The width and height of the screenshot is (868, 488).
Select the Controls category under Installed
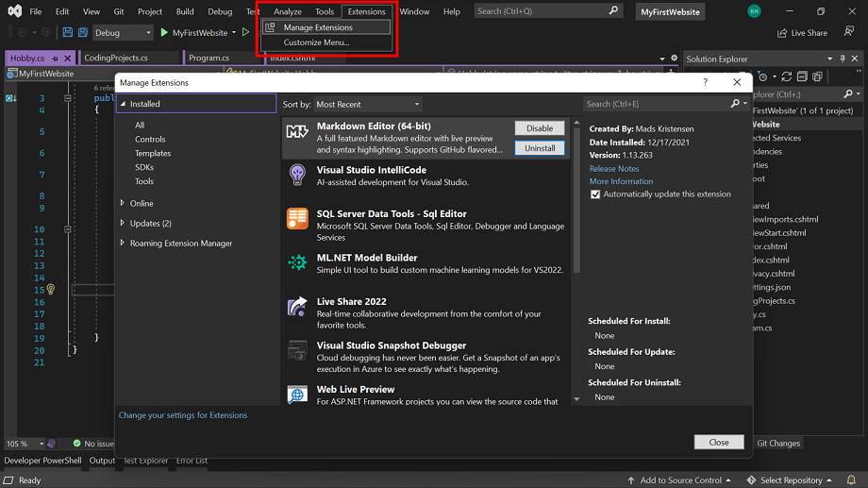coord(150,139)
